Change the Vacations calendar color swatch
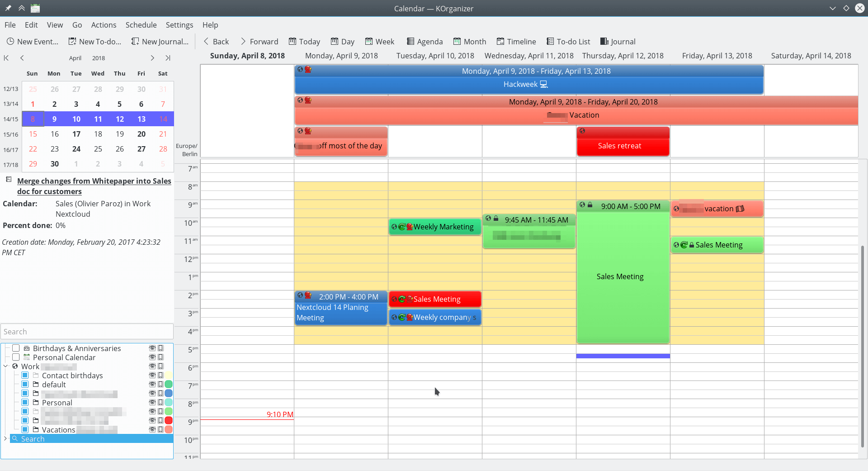This screenshot has width=868, height=471. (x=168, y=429)
